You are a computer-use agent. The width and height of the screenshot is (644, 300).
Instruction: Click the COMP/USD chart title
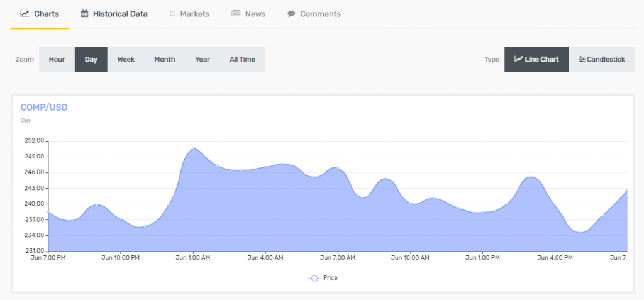(44, 108)
